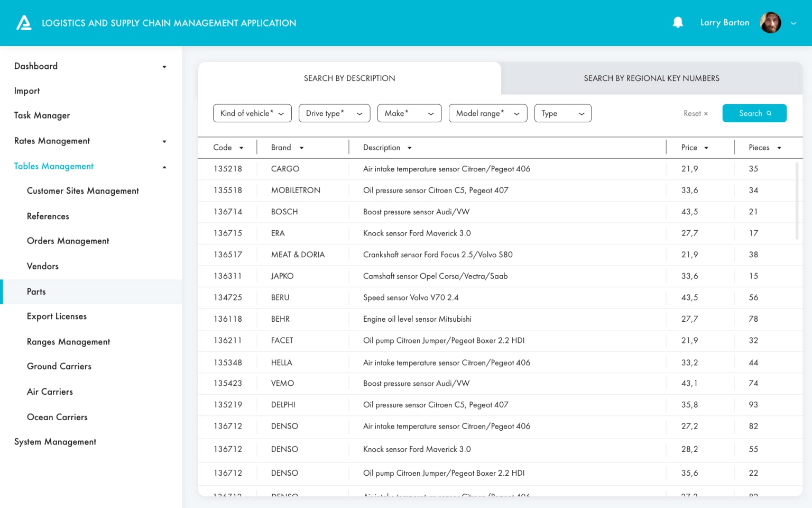Screen dimensions: 812x508
Task: Click the app logo in header
Action: pyautogui.click(x=24, y=23)
